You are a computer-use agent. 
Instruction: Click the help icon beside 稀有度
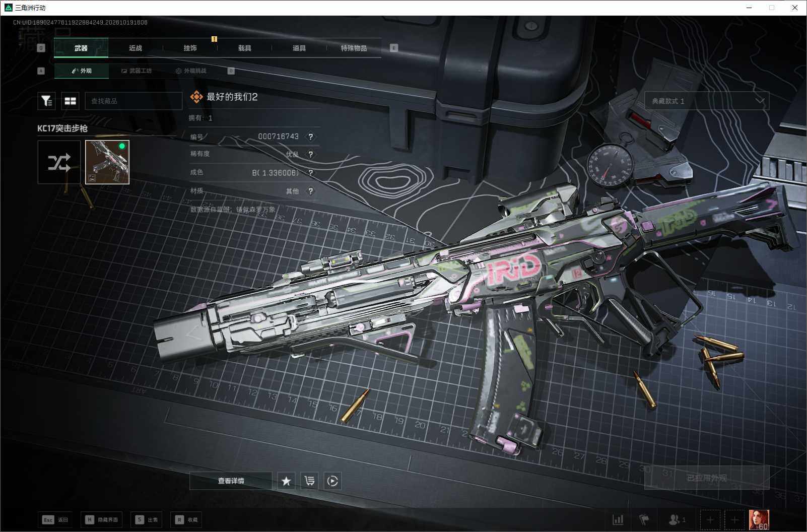(x=311, y=154)
